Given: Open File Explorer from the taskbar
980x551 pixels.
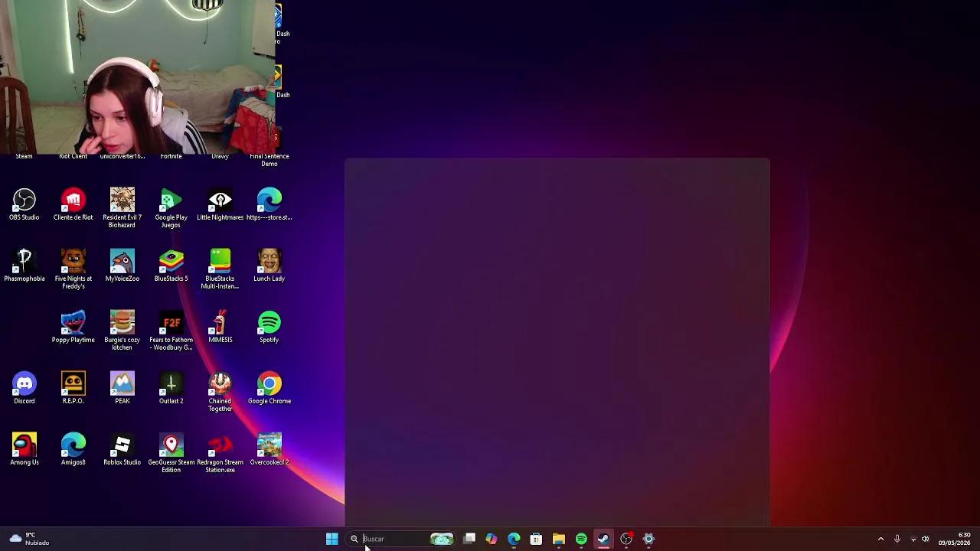Looking at the screenshot, I should click(559, 539).
